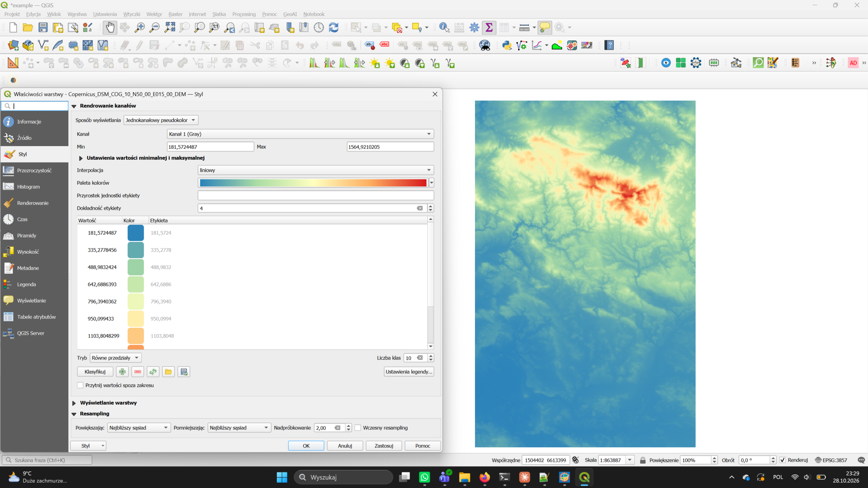Open the Wtyczki menu
This screenshot has height=488, width=868.
click(x=132, y=14)
